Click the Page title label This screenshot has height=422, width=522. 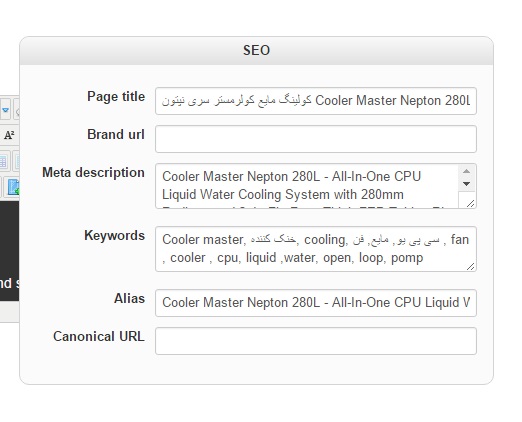[x=116, y=97]
